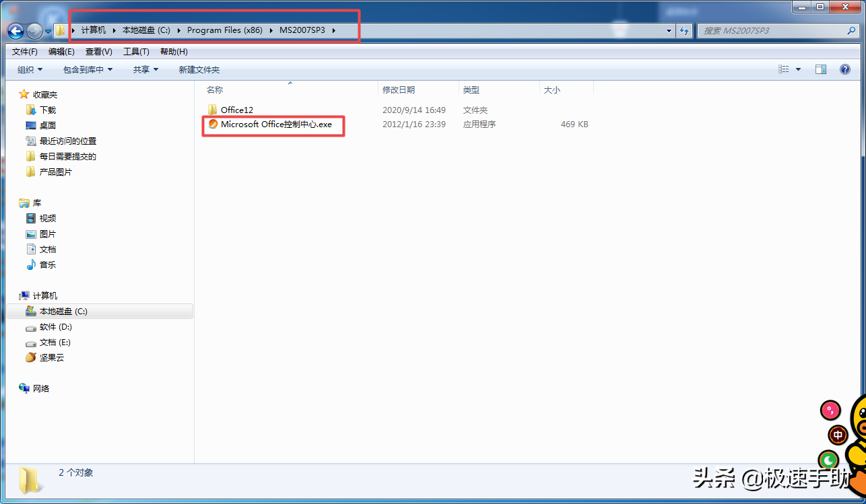The image size is (866, 504).
Task: Select 计算机 in the address breadcrumb
Action: tap(94, 30)
